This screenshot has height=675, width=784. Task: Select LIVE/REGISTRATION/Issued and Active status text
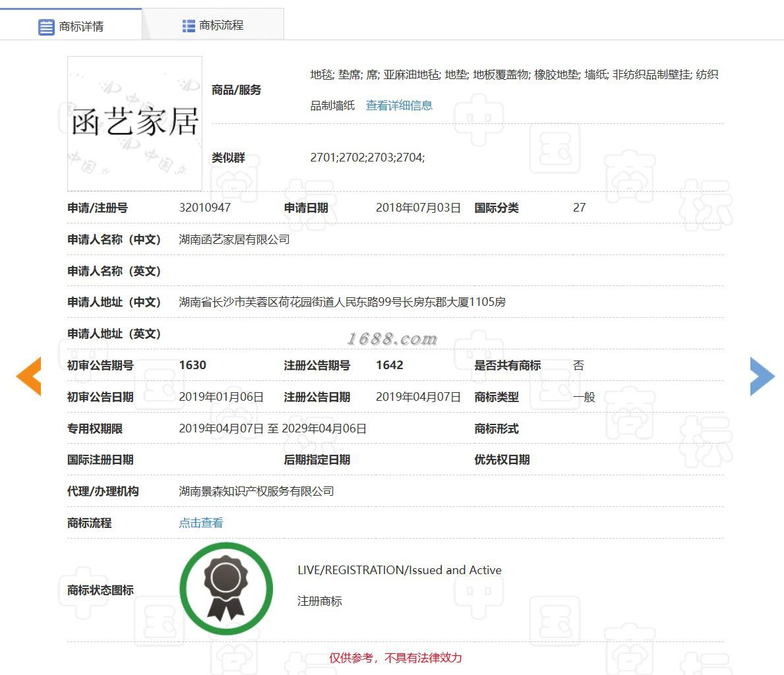coord(400,570)
